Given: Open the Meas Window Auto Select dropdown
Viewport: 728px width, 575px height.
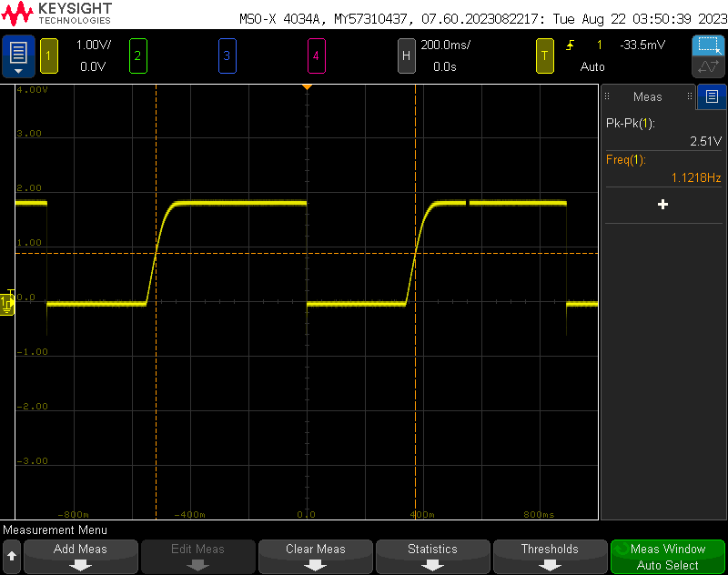Looking at the screenshot, I should pyautogui.click(x=667, y=556).
